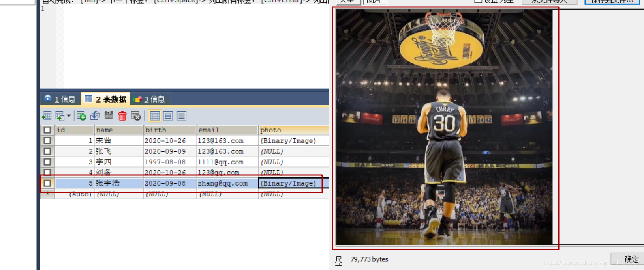Cancel changes with the grid X icon

(136, 116)
